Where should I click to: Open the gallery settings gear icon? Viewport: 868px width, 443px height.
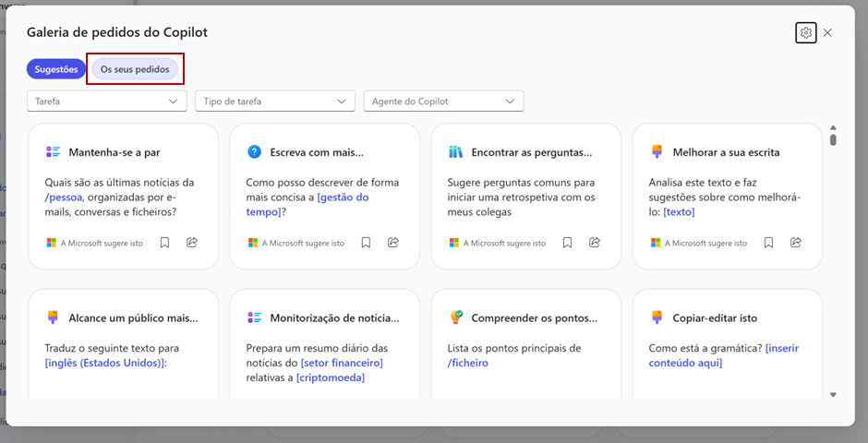pos(805,32)
